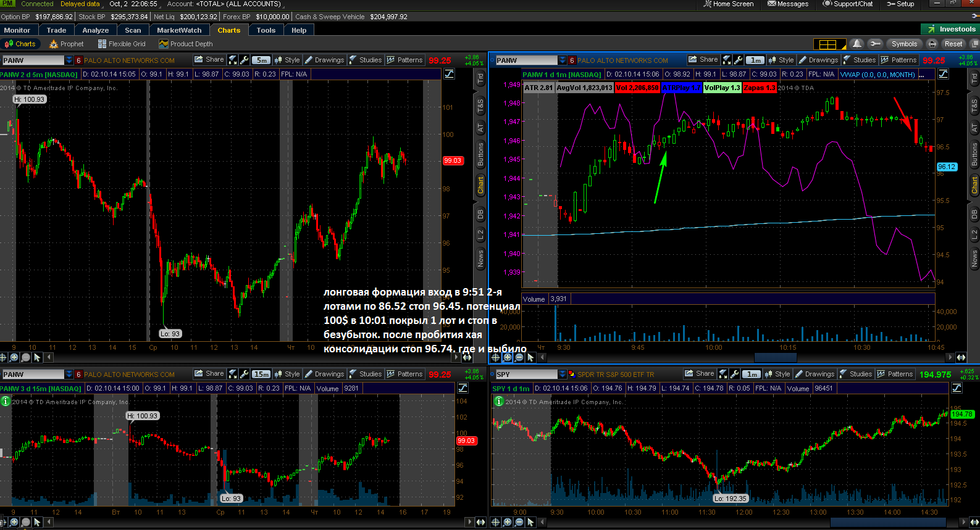Zoom in on the PANW 1m chart
The height and width of the screenshot is (530, 980).
point(508,357)
